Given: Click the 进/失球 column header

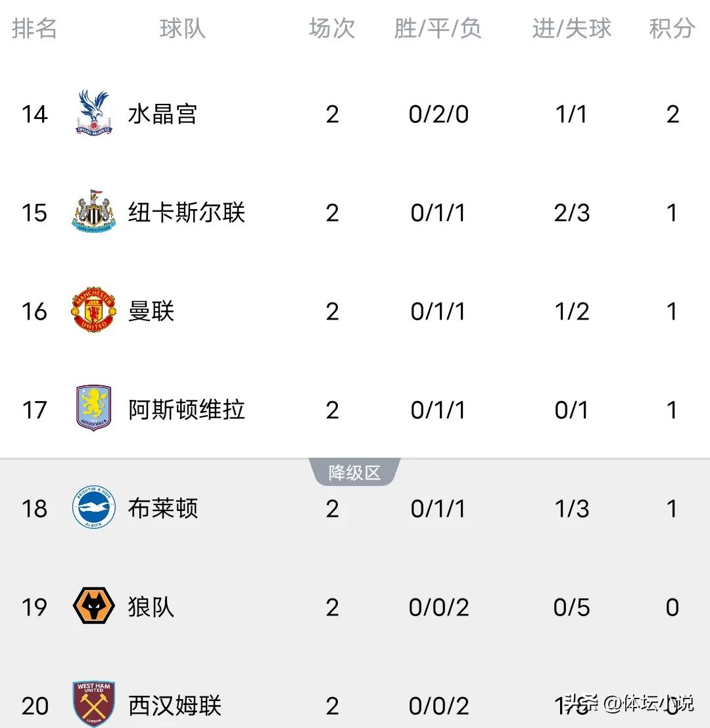Looking at the screenshot, I should (571, 28).
